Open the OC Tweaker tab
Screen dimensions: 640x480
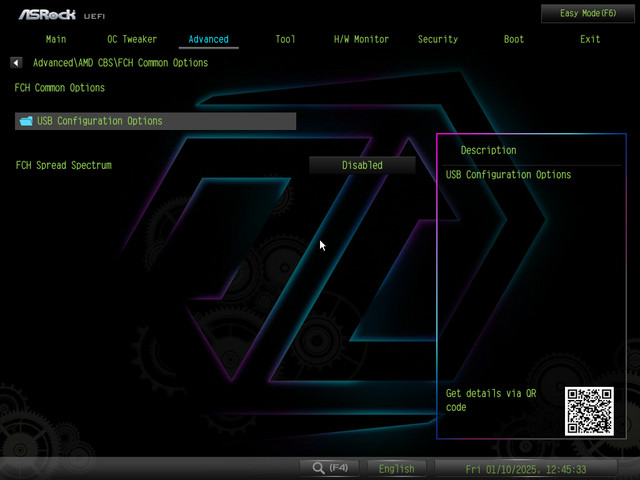pyautogui.click(x=132, y=39)
